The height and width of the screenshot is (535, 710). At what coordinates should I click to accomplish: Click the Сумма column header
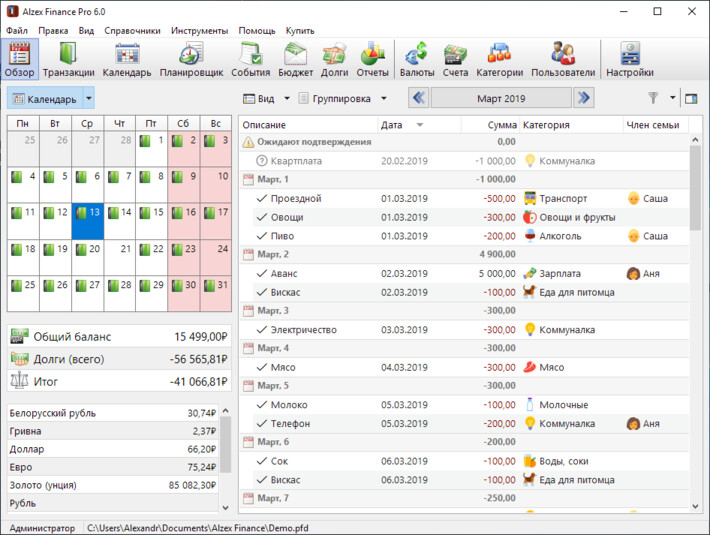click(x=490, y=125)
